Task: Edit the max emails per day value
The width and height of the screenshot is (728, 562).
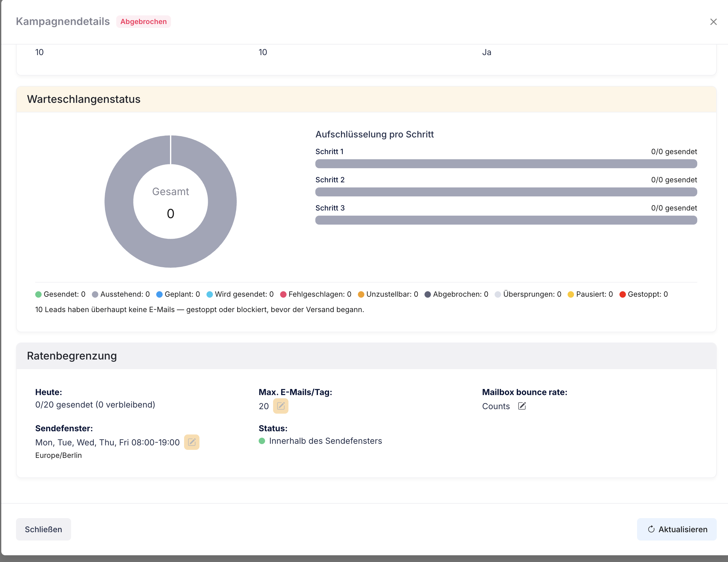Action: pos(281,406)
